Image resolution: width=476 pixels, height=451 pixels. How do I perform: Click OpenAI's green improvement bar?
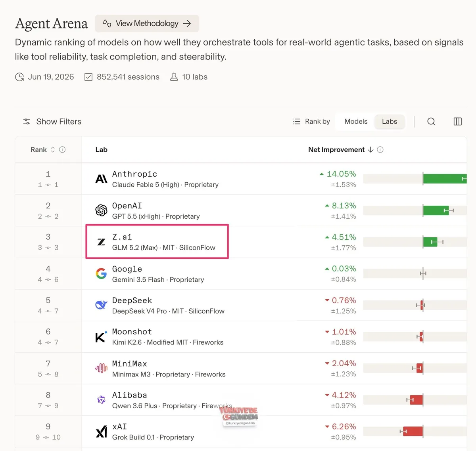(436, 210)
